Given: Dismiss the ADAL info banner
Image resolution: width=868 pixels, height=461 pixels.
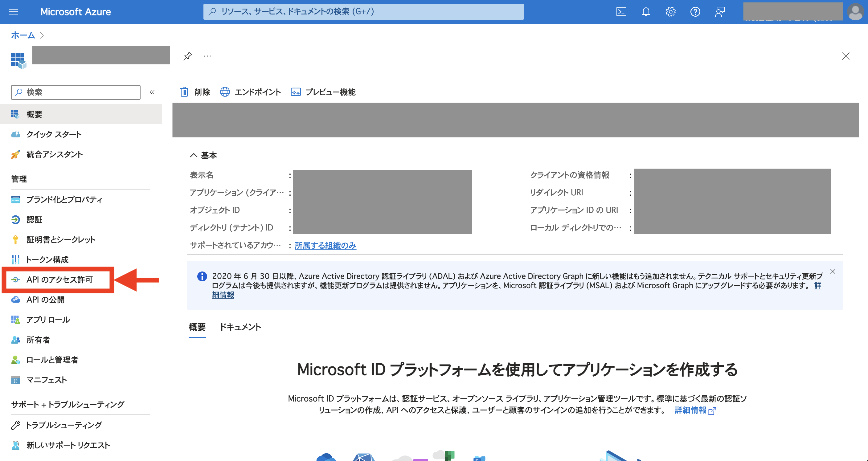Looking at the screenshot, I should point(833,271).
